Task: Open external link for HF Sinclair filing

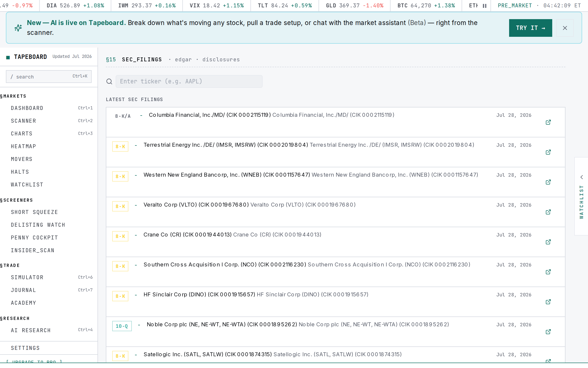Action: (x=548, y=302)
